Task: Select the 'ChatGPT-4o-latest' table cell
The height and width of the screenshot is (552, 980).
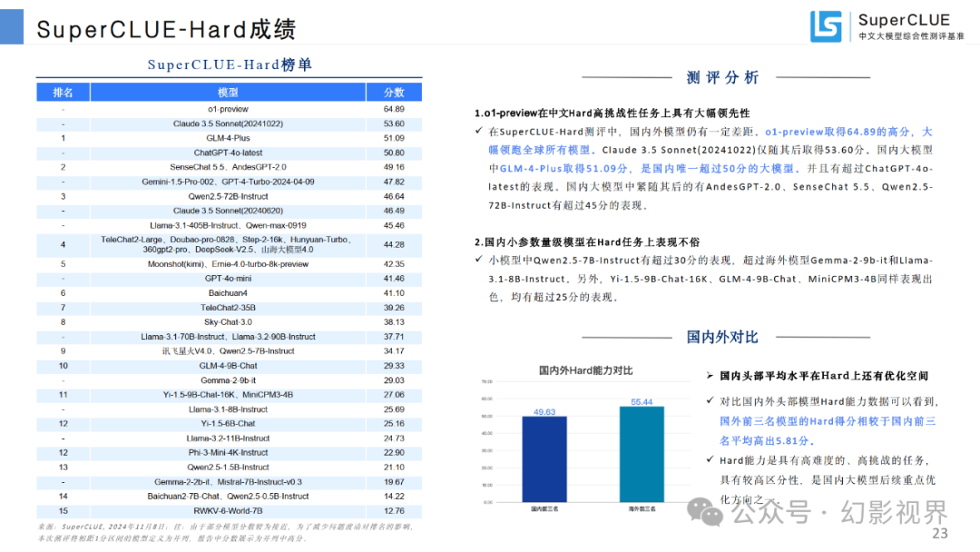Action: pos(228,153)
